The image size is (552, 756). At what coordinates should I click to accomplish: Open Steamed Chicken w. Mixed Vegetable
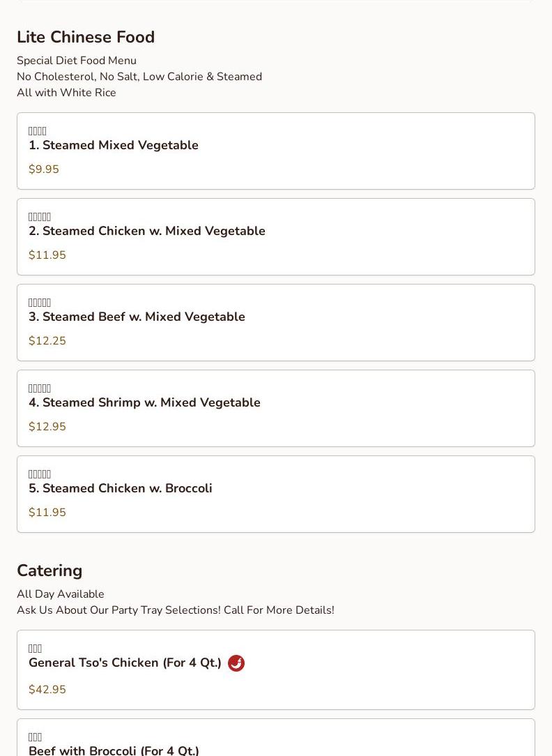(x=147, y=232)
